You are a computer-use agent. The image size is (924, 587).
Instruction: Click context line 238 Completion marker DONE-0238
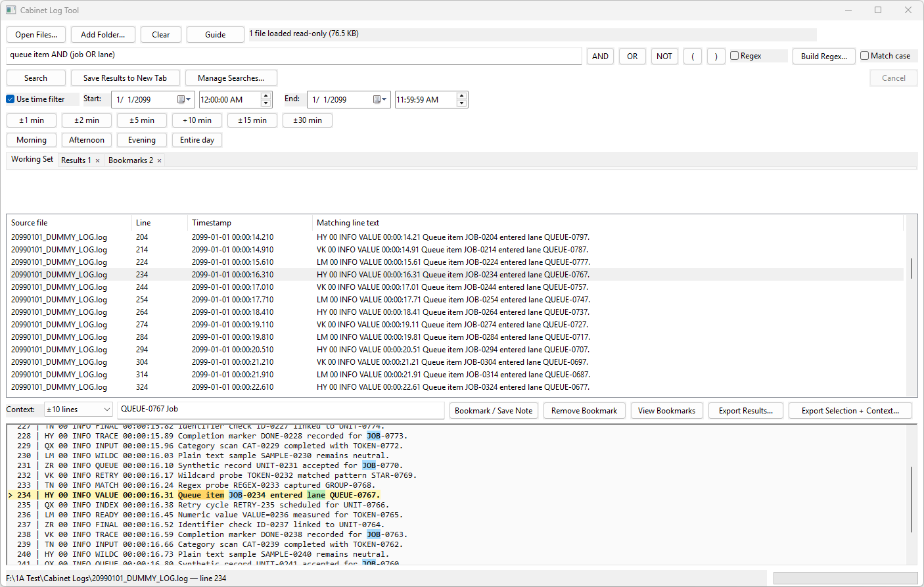(x=457, y=534)
